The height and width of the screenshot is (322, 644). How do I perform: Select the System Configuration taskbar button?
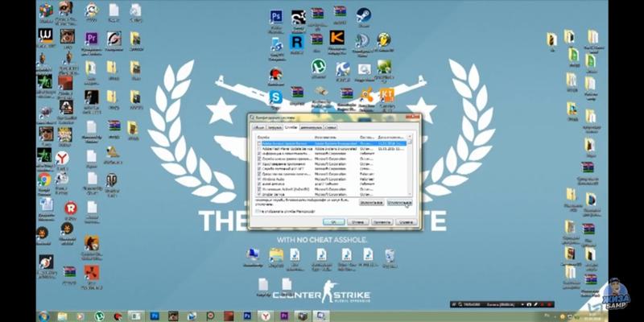coord(320,316)
